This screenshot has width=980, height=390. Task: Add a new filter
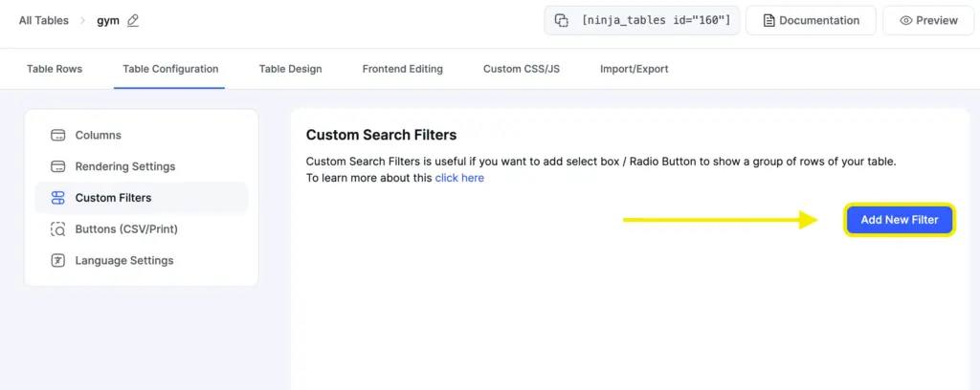coord(900,220)
